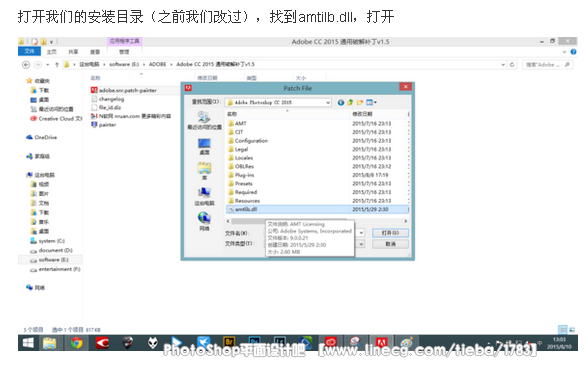Open OneDrive in Explorer navigation pane
The height and width of the screenshot is (367, 587).
point(42,137)
